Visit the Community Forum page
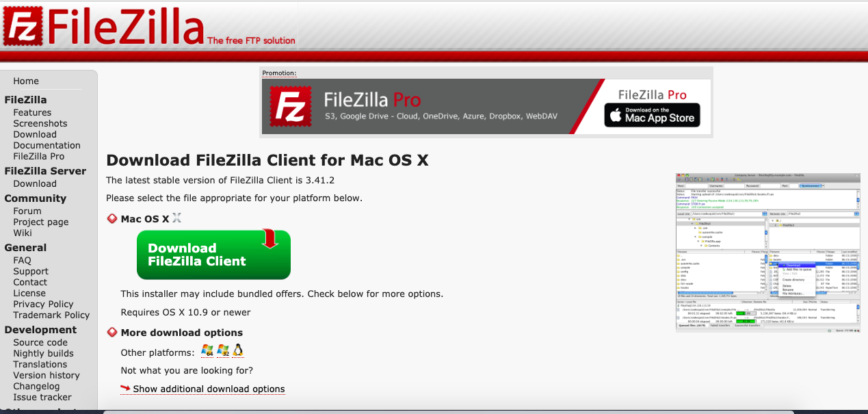This screenshot has width=868, height=414. [x=27, y=211]
